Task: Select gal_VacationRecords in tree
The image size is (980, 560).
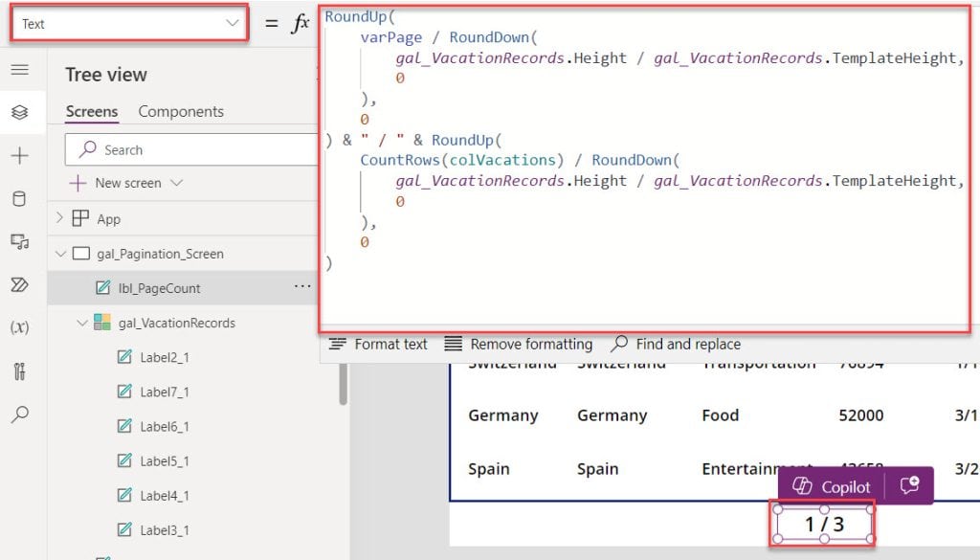Action: [177, 324]
